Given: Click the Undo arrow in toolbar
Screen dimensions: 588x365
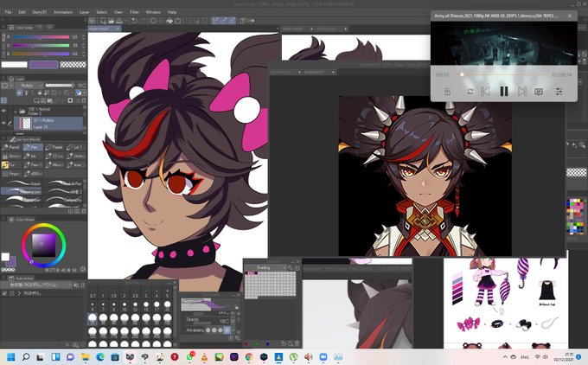Looking at the screenshot, I should click(134, 21).
